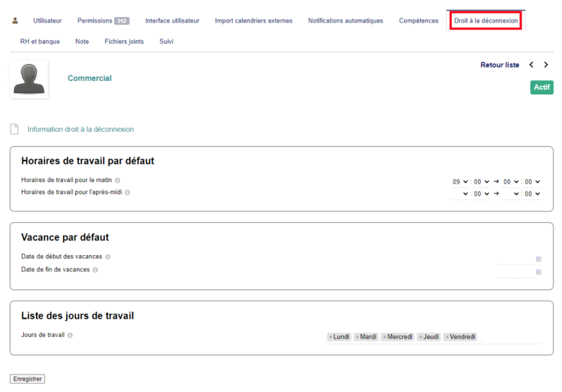This screenshot has height=392, width=562.
Task: Open morning start hour dropdown showing 09
Action: pyautogui.click(x=460, y=182)
